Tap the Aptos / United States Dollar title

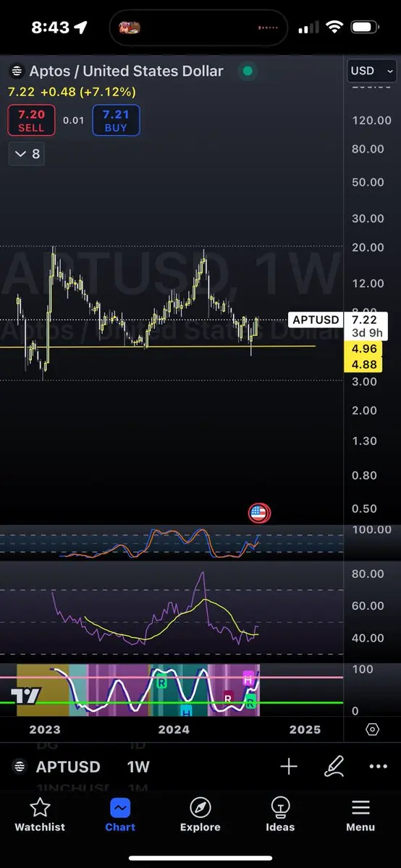pyautogui.click(x=126, y=71)
